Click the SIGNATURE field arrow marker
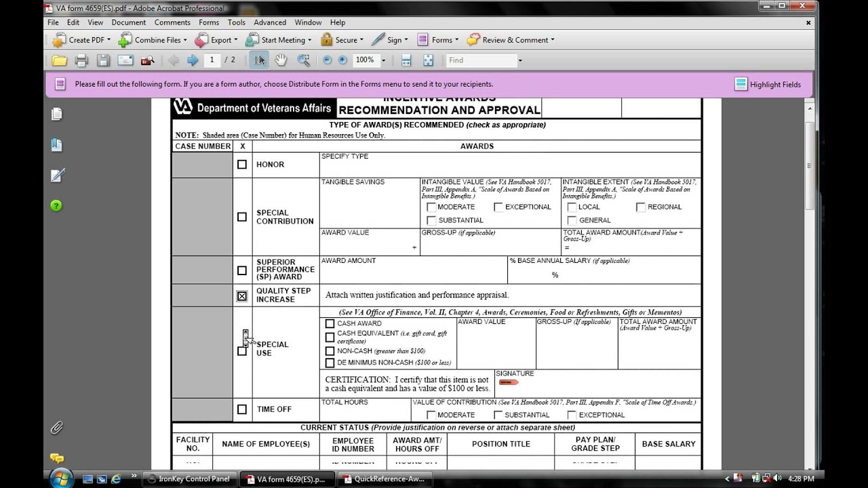This screenshot has height=488, width=868. [x=508, y=382]
